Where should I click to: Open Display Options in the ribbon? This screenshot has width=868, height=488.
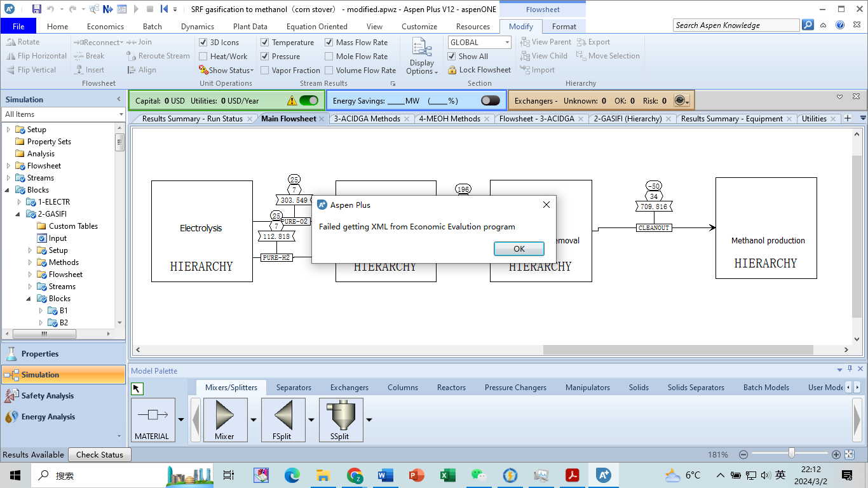pos(422,56)
